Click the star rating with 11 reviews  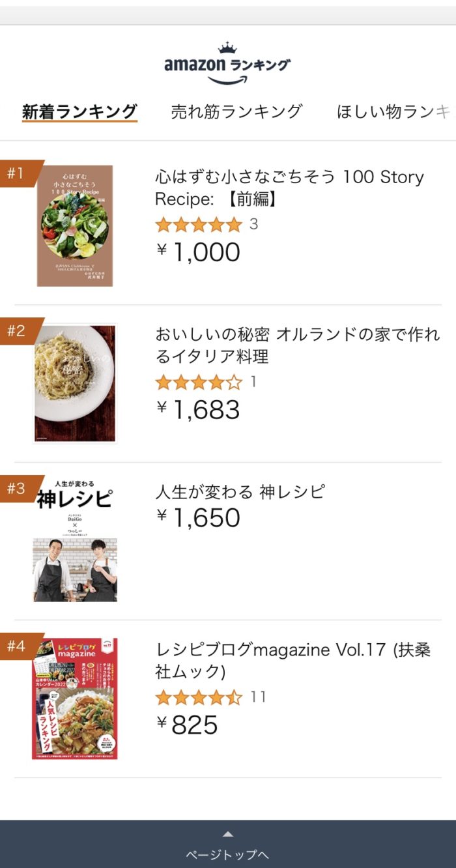(x=199, y=697)
